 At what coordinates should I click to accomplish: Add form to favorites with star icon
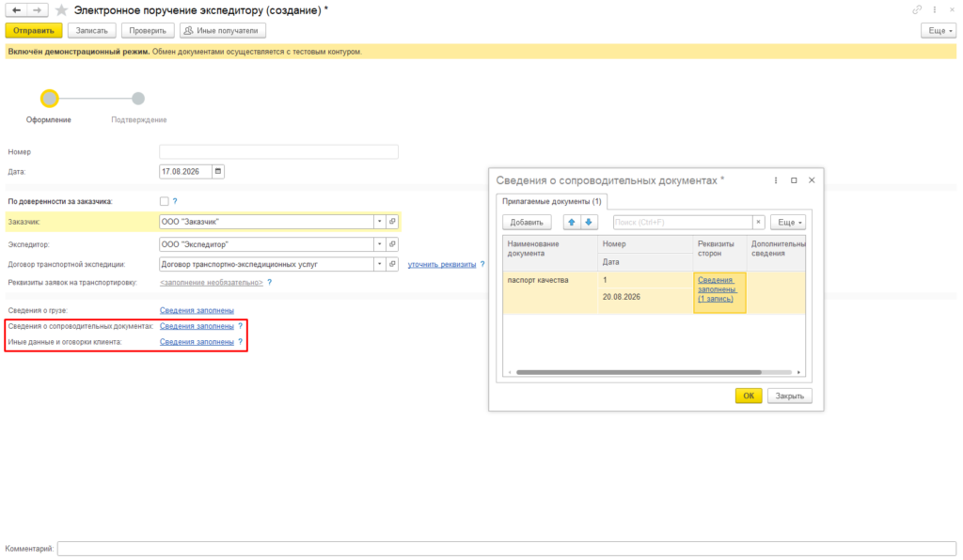[61, 10]
